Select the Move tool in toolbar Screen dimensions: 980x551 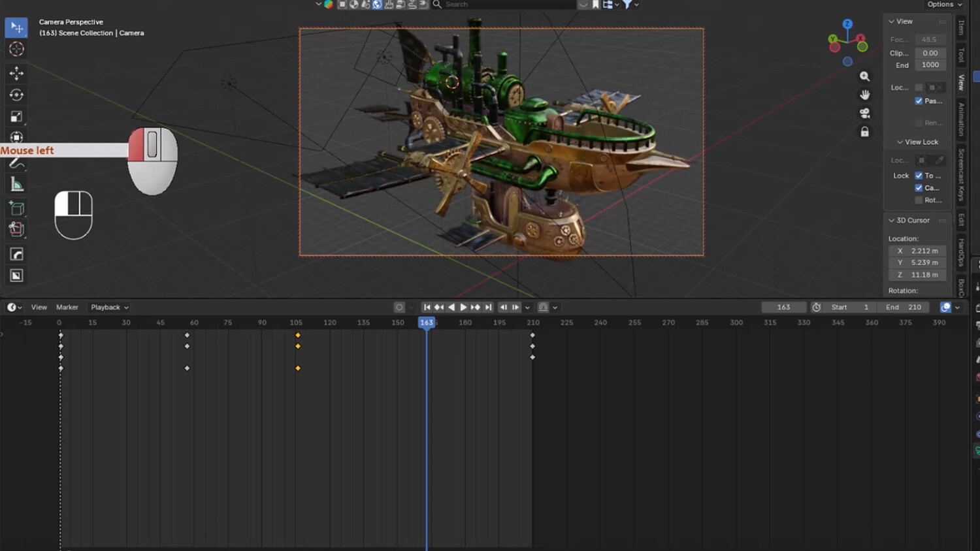pyautogui.click(x=16, y=72)
